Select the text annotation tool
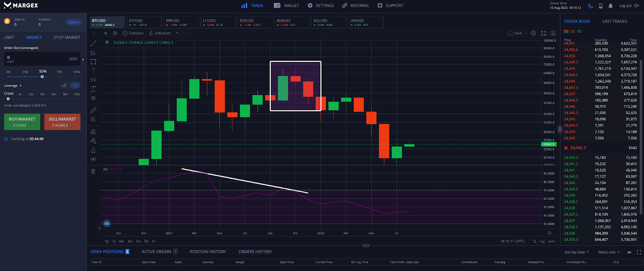 [93, 71]
